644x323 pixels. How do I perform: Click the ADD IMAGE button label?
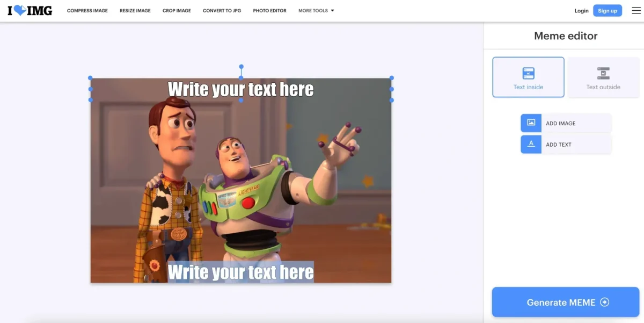[561, 124]
